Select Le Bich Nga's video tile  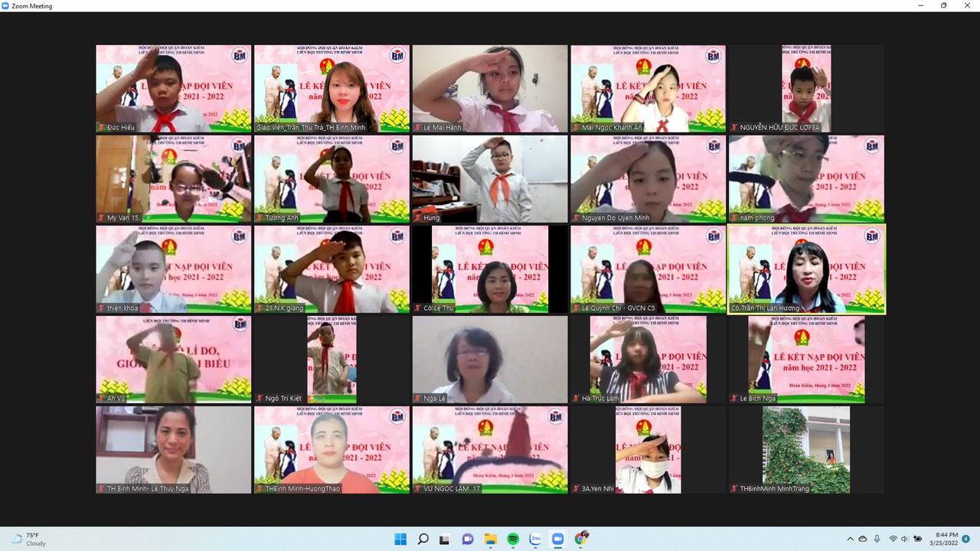tap(806, 360)
